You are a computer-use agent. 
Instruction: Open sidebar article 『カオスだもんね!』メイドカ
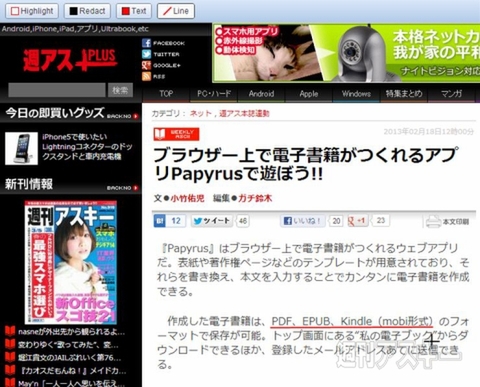pyautogui.click(x=72, y=371)
